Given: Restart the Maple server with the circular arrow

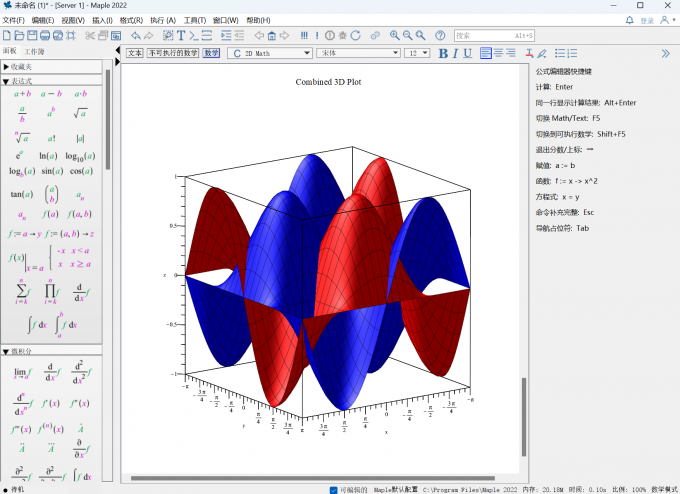Looking at the screenshot, I should (x=356, y=36).
